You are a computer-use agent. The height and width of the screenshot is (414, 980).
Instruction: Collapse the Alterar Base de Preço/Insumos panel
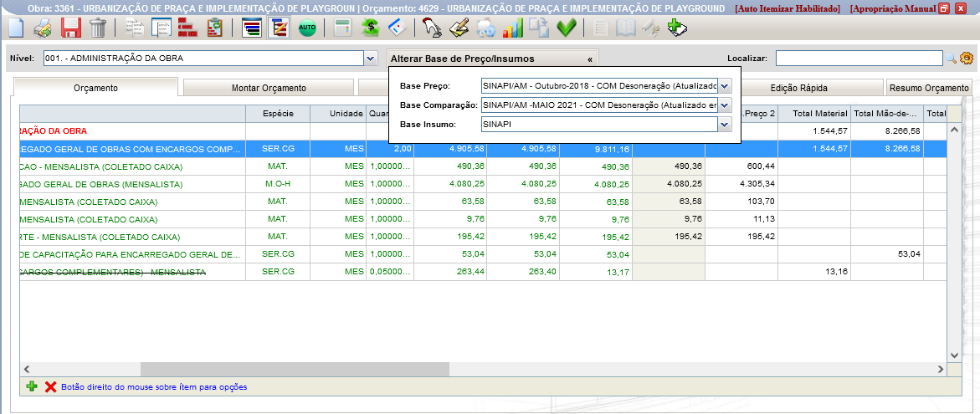589,59
